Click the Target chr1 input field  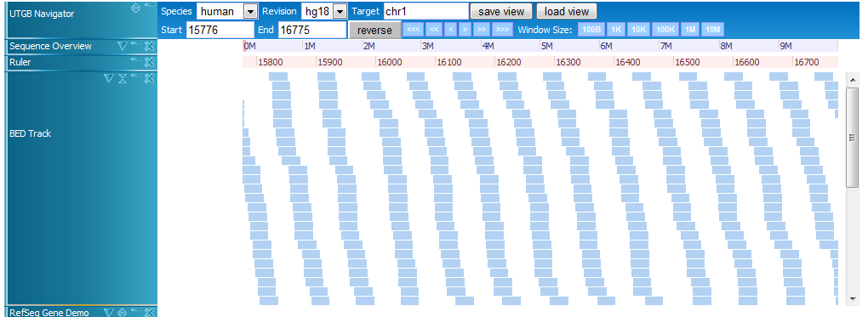coord(425,11)
